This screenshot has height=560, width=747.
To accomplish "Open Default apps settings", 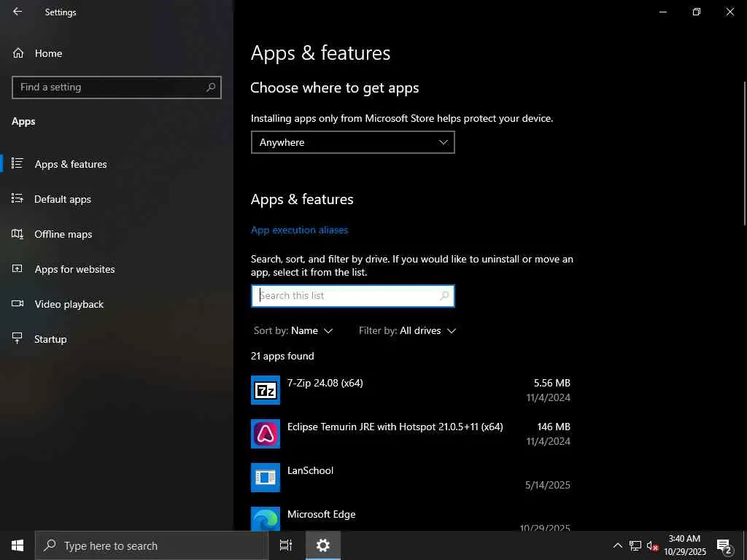I will (63, 199).
